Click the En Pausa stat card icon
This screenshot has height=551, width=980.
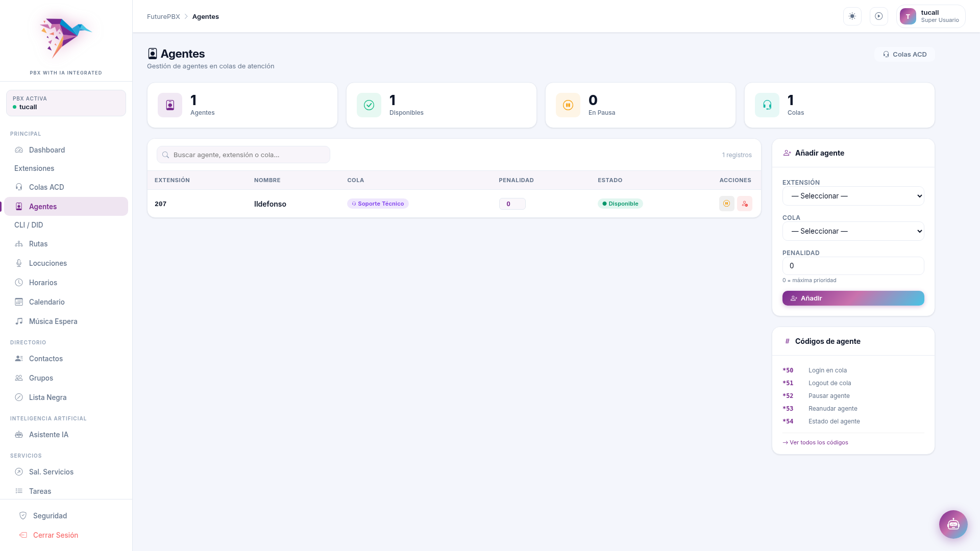[x=568, y=105]
